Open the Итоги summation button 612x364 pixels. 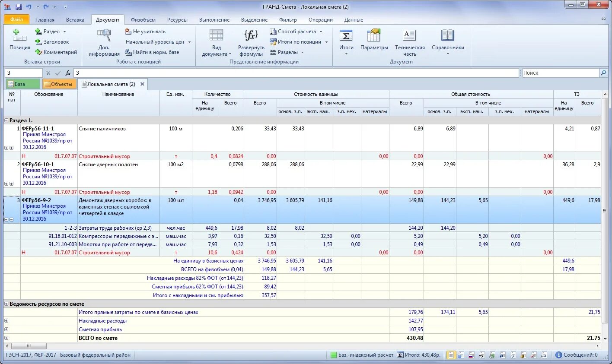(346, 42)
